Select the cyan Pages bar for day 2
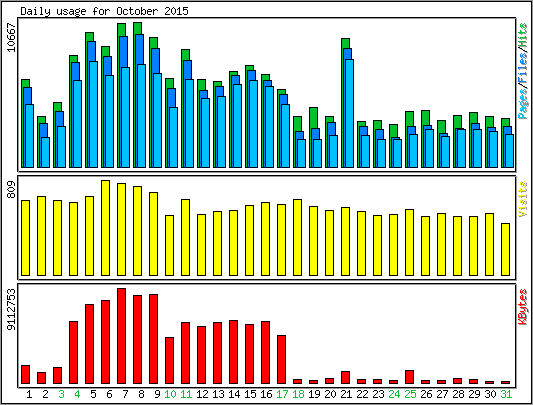Screen dimensions: 533x405 coord(46,152)
